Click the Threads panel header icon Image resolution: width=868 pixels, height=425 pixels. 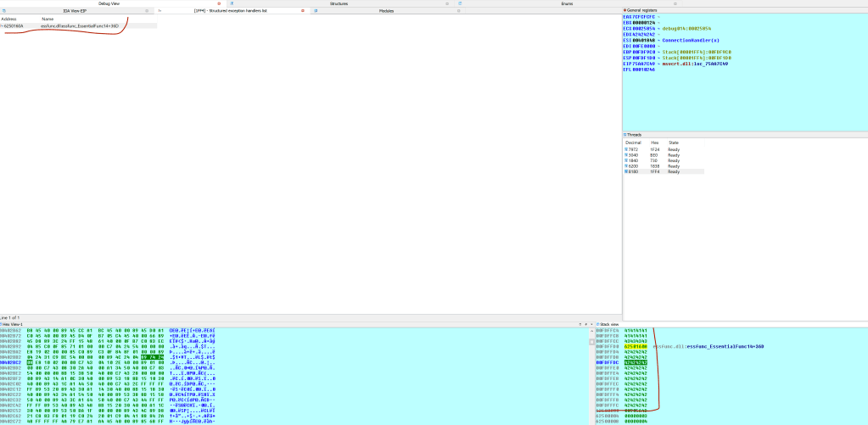point(624,135)
